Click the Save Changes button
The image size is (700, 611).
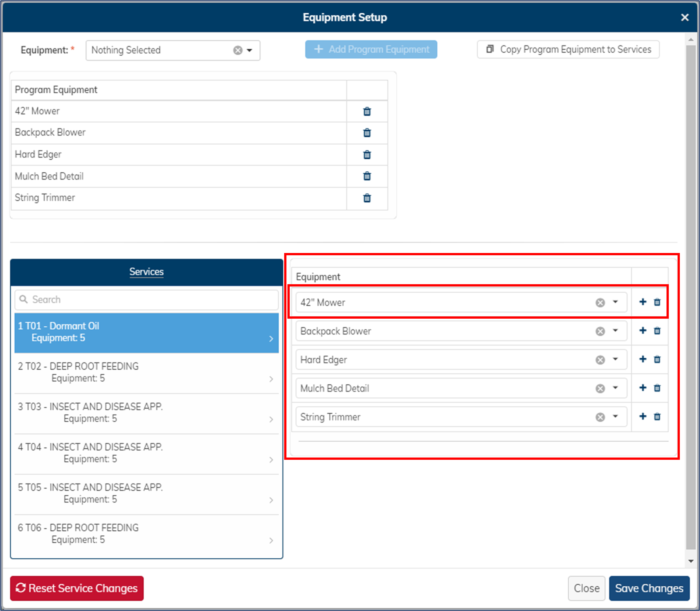pyautogui.click(x=649, y=588)
